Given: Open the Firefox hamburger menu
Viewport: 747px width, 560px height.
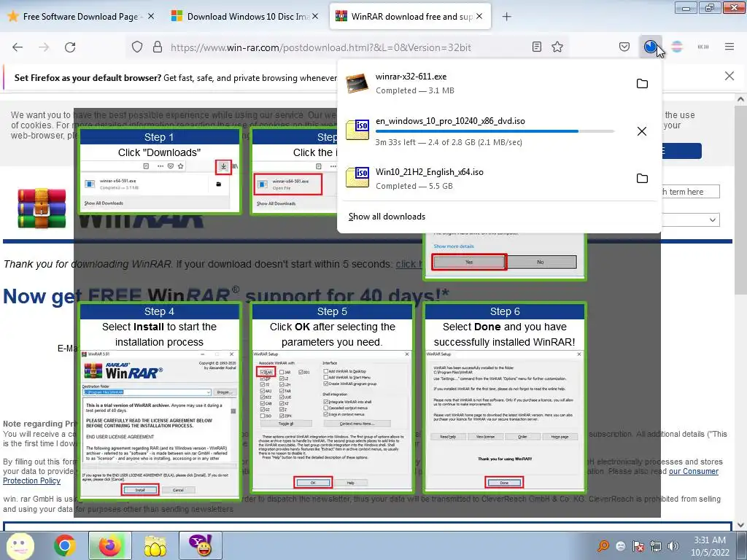Looking at the screenshot, I should click(729, 47).
